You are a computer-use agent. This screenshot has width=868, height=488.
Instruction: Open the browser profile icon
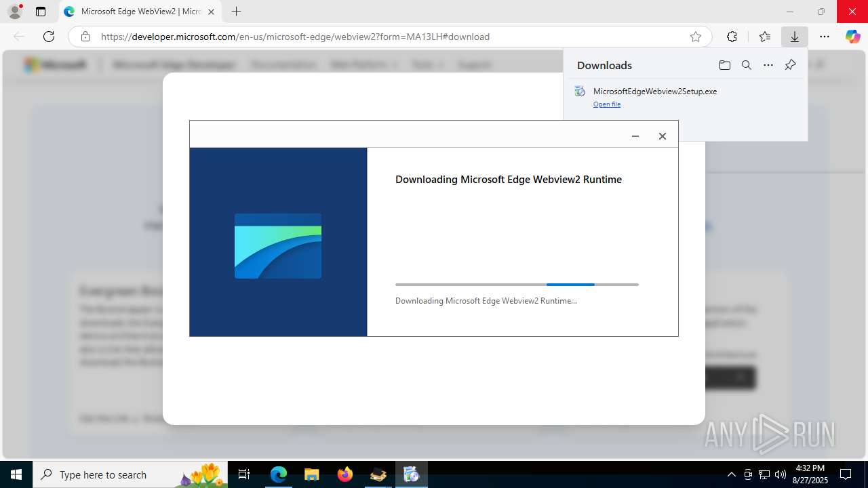(x=15, y=12)
